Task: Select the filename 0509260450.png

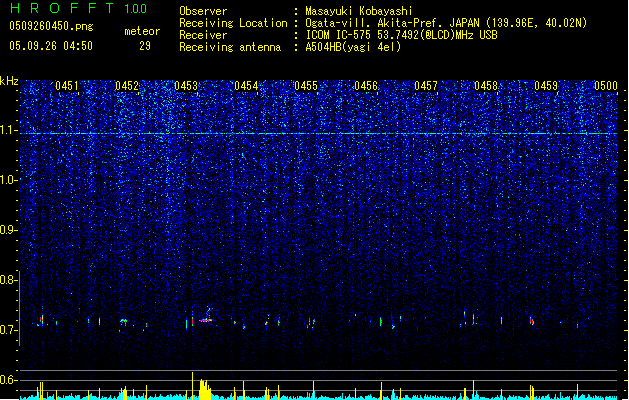Action: coord(51,26)
